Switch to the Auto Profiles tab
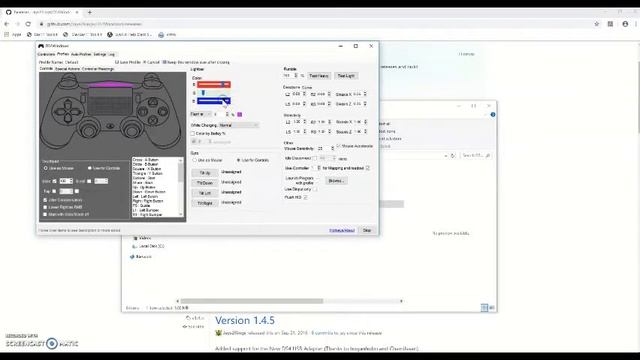Image resolution: width=640 pixels, height=360 pixels. (81, 54)
